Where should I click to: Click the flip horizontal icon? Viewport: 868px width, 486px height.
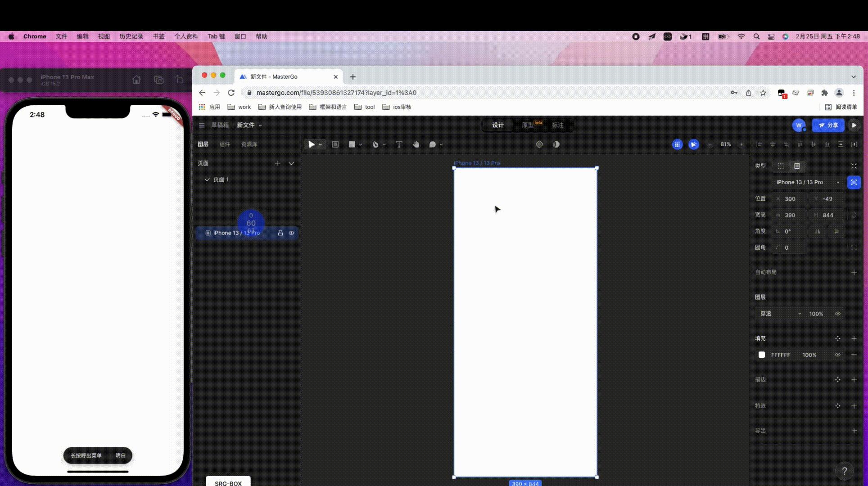click(818, 231)
